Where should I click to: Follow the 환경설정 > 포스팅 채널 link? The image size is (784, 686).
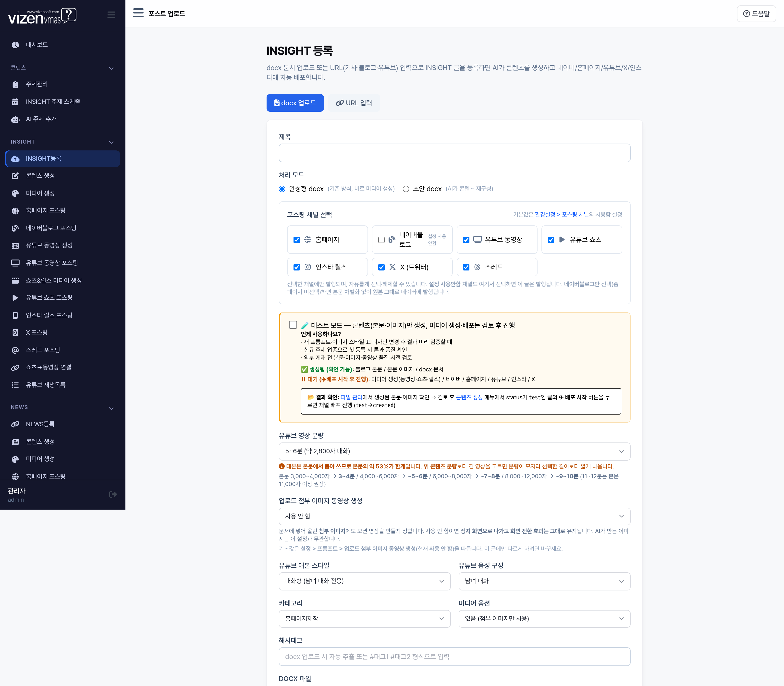pyautogui.click(x=562, y=215)
